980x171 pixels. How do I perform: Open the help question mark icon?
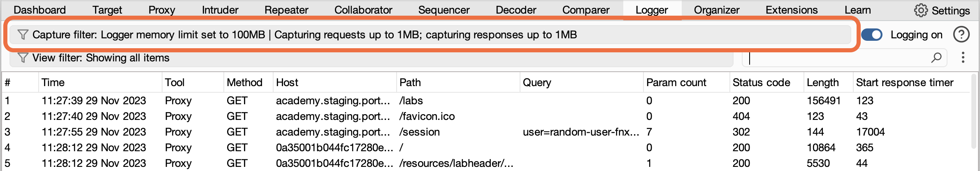(x=961, y=35)
